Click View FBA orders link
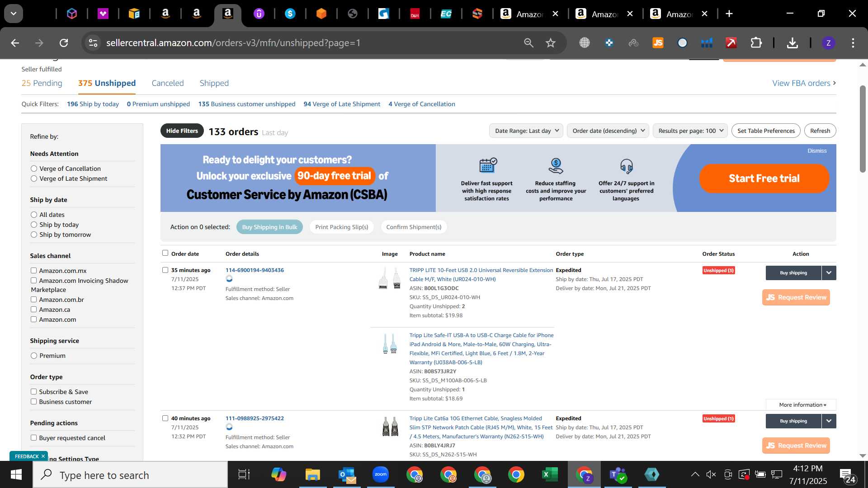The height and width of the screenshot is (488, 868). click(x=804, y=83)
